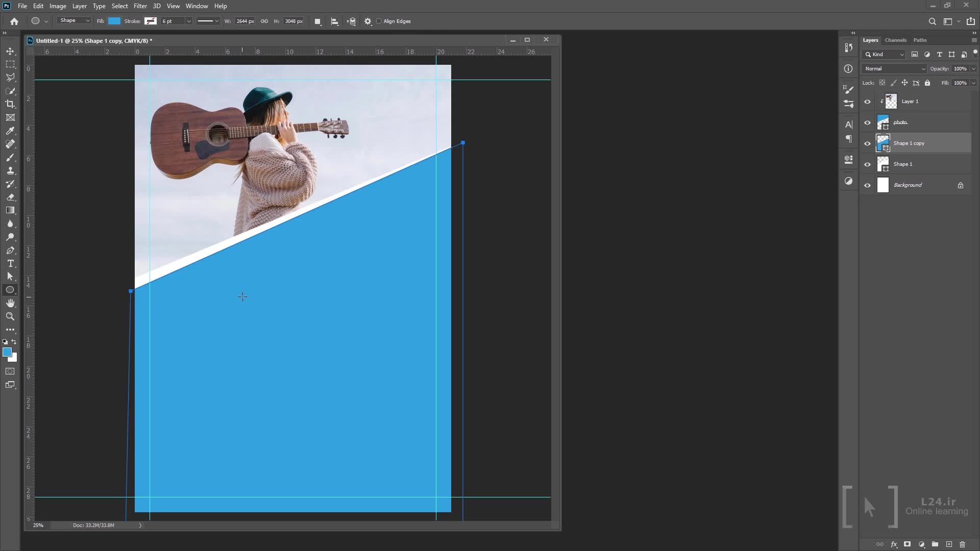Select the Pen tool
This screenshot has width=980, height=551.
tap(10, 251)
